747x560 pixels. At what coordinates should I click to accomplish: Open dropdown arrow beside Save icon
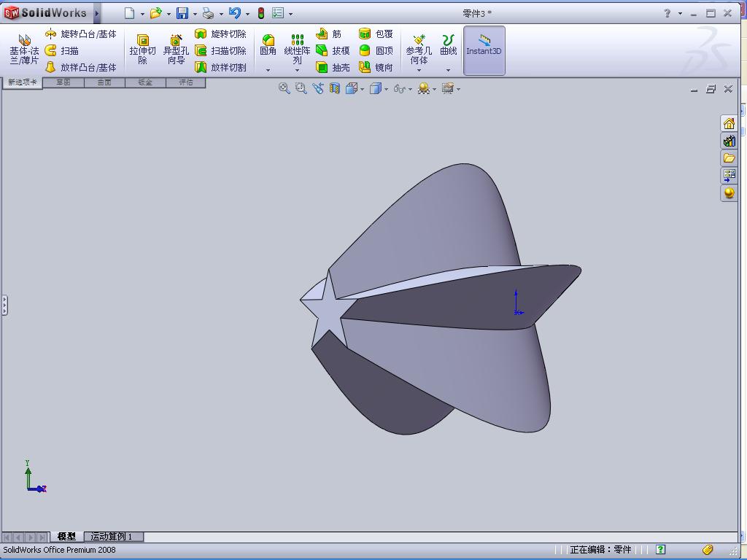click(x=195, y=15)
